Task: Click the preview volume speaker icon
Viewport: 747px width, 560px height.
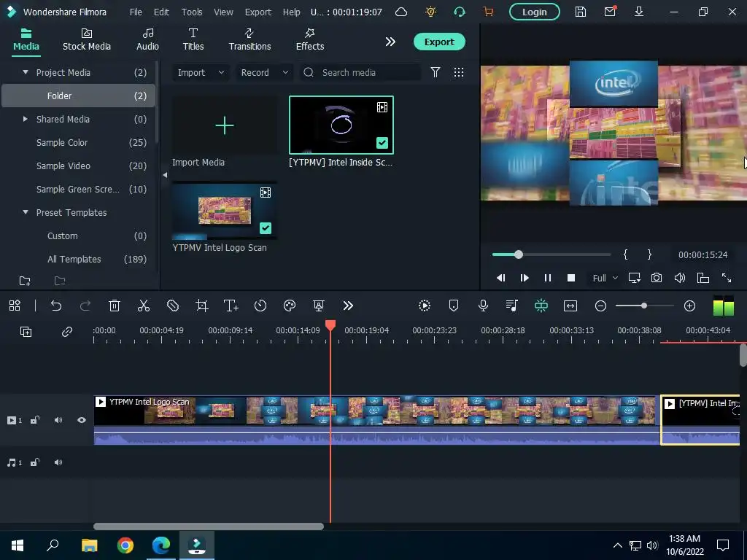Action: coord(680,278)
